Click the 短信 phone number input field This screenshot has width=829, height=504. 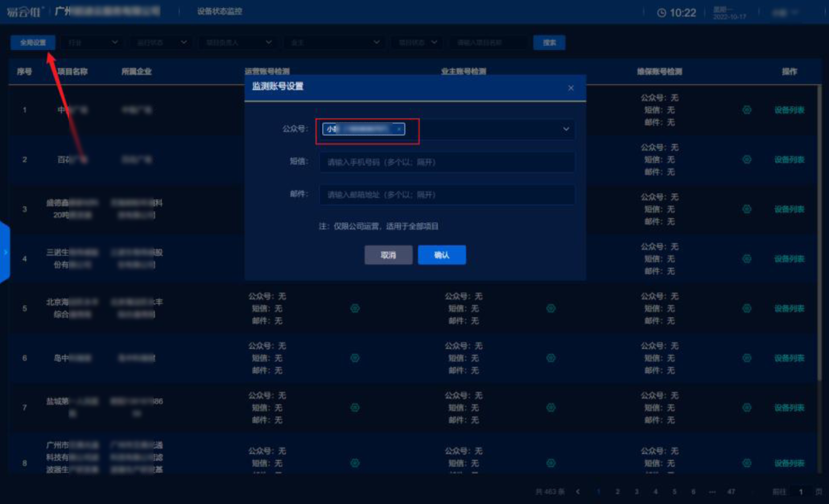[446, 162]
